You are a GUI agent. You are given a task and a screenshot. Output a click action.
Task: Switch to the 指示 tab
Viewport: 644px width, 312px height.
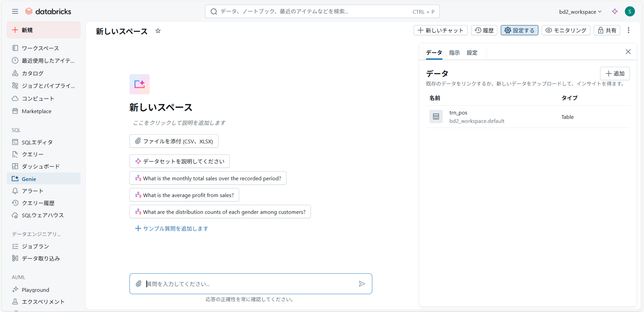(454, 53)
